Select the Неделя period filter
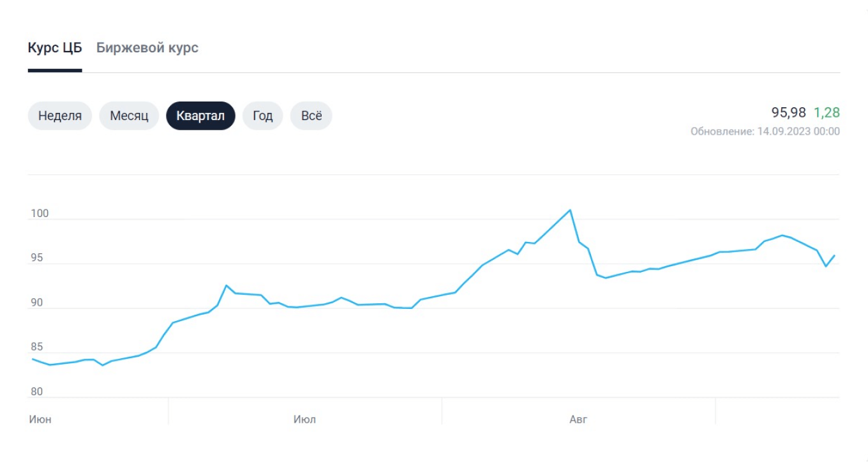The image size is (868, 466). (x=60, y=116)
